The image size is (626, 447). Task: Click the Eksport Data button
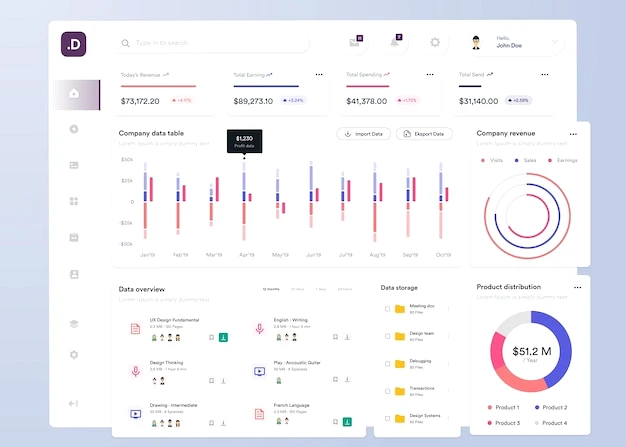424,134
